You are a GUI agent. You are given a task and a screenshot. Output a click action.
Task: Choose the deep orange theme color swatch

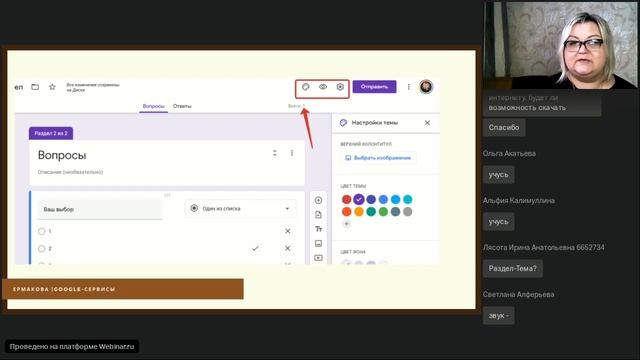coord(347,211)
